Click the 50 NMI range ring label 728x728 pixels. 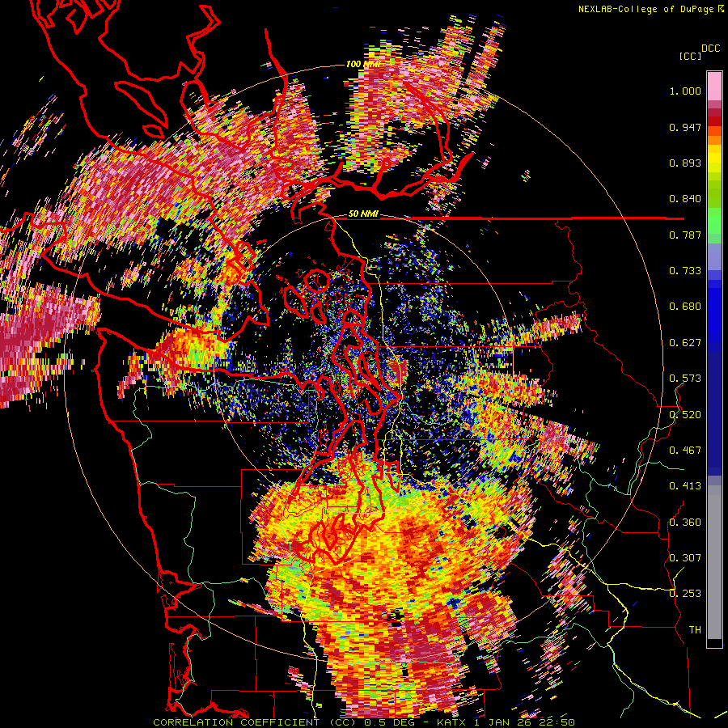[363, 214]
